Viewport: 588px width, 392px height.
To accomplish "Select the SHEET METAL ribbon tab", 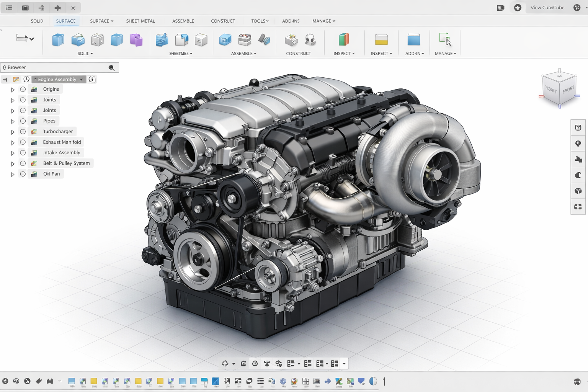I will point(140,21).
